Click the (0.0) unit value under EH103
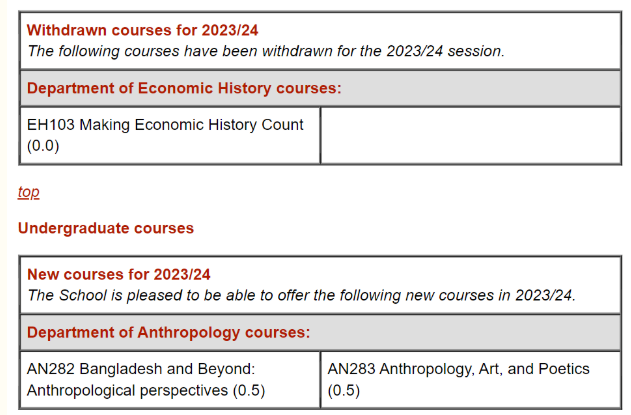631x415 pixels. pos(44,146)
